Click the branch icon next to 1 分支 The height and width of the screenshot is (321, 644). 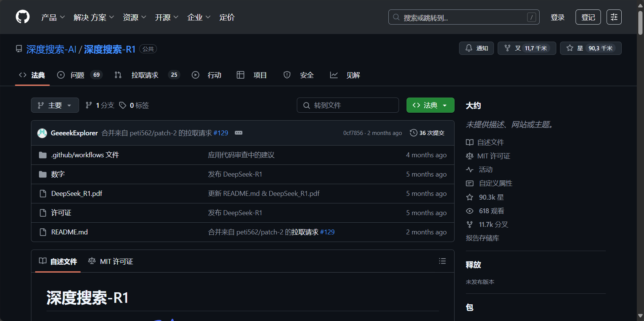tap(89, 105)
